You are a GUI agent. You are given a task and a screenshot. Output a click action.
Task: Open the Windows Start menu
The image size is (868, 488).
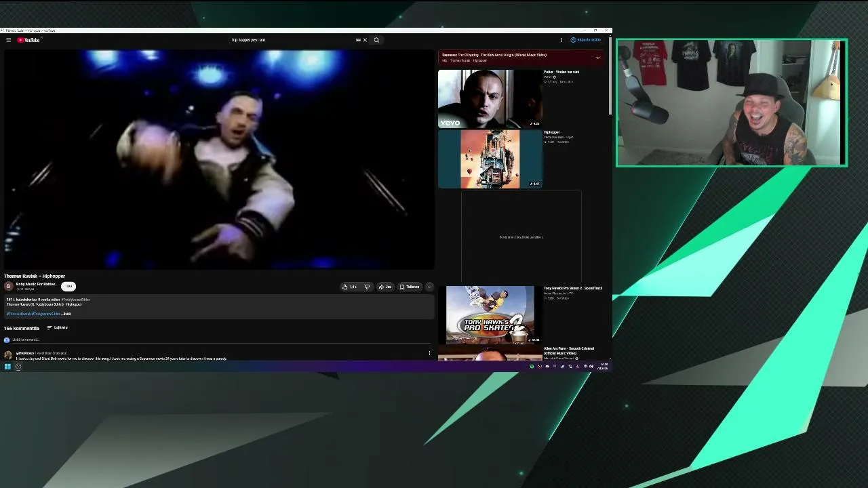[7, 367]
